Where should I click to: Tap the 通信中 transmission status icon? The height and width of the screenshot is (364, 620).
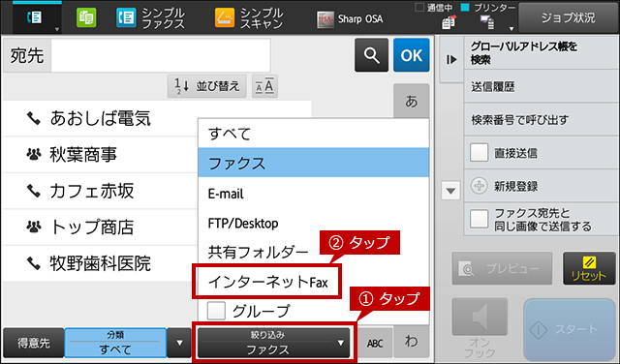pos(448,23)
